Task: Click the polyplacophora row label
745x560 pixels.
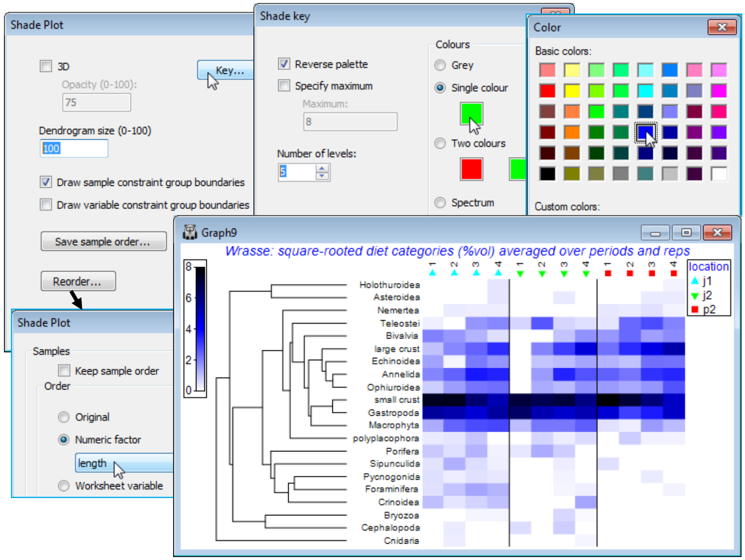Action: click(x=386, y=439)
